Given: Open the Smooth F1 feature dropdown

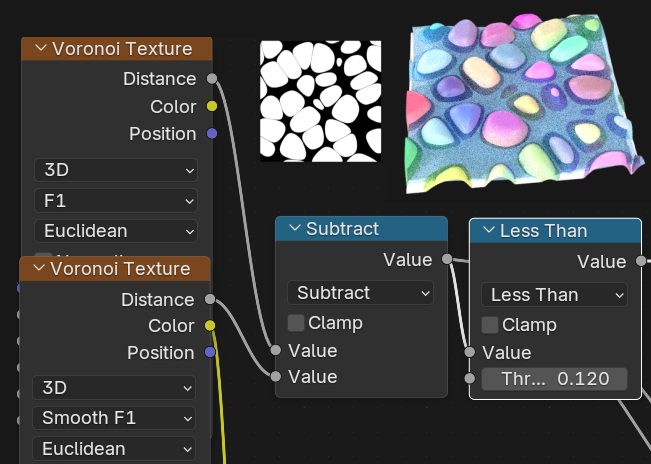Looking at the screenshot, I should [114, 418].
